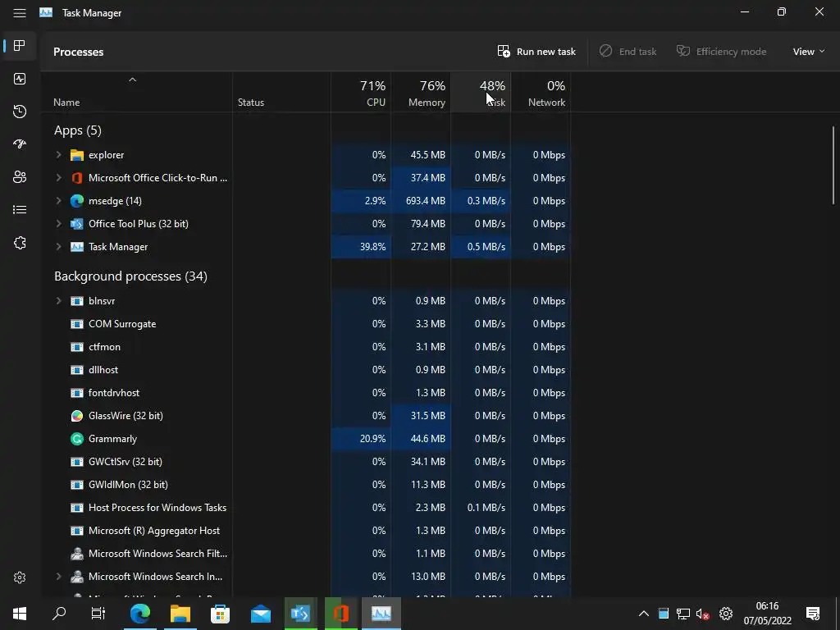840x630 pixels.
Task: Click the taskbar clock and date
Action: tap(767, 614)
